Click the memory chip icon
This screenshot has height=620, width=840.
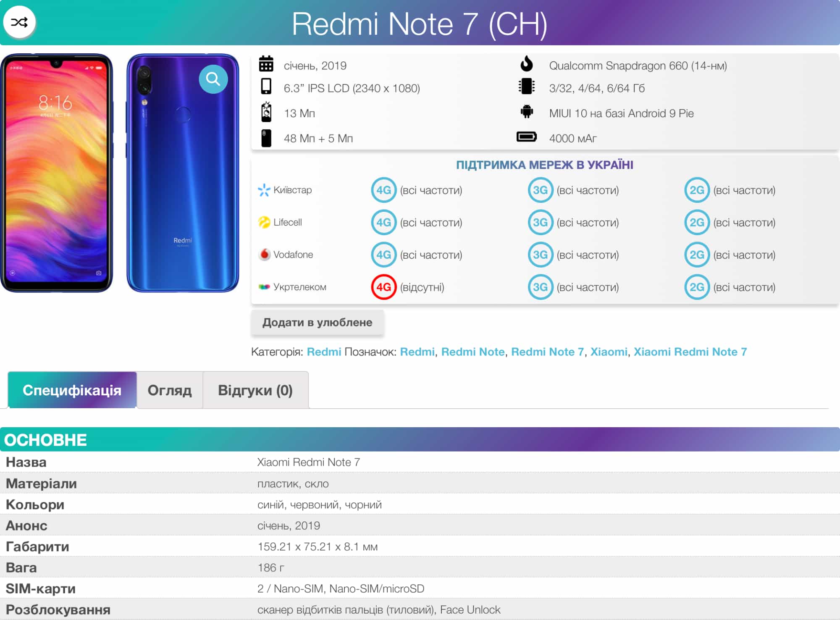526,87
